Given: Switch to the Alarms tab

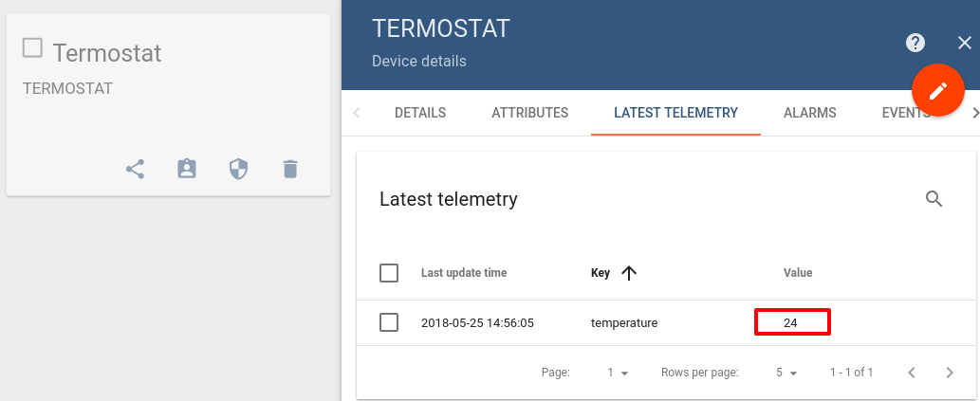Looking at the screenshot, I should 810,113.
